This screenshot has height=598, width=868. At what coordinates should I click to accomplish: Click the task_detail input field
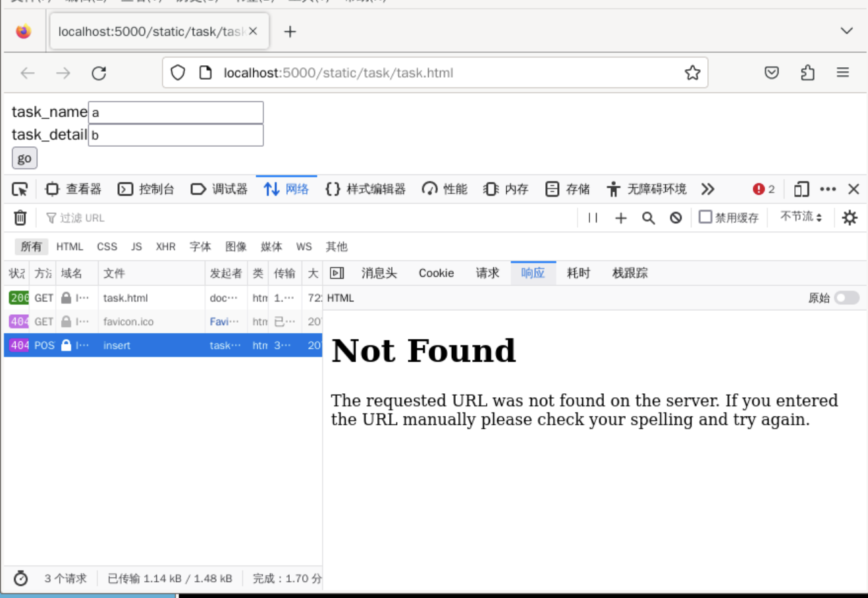[176, 135]
